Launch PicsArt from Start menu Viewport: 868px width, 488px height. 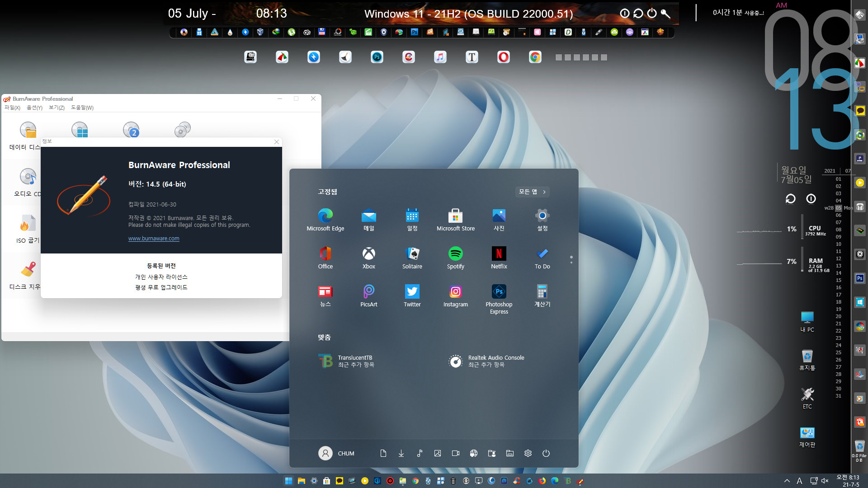369,296
